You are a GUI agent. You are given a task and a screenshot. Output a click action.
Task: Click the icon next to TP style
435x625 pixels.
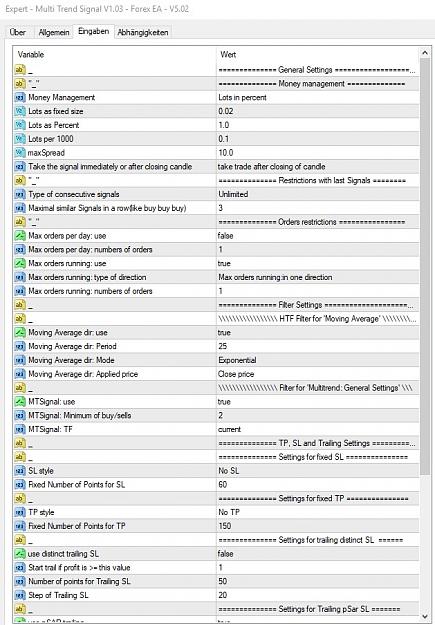(x=20, y=512)
